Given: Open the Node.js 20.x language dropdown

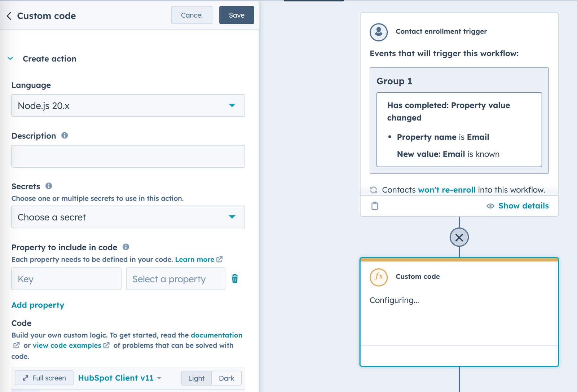Looking at the screenshot, I should [x=128, y=106].
